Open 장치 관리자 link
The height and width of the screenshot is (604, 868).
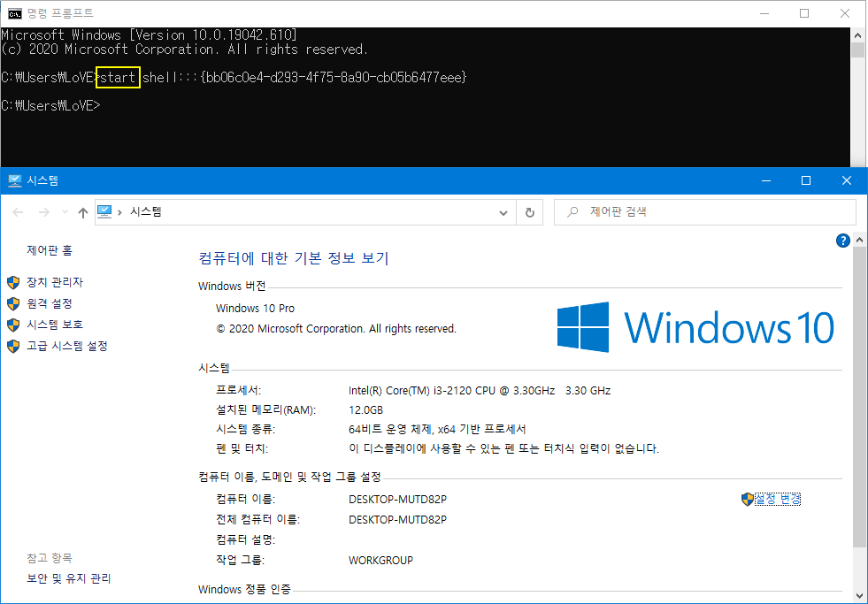55,283
